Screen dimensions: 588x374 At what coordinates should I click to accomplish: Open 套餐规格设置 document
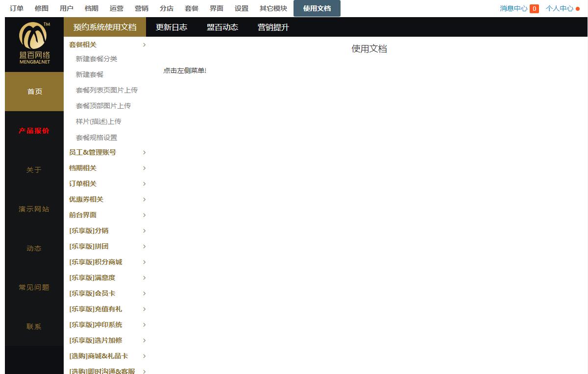coord(97,138)
